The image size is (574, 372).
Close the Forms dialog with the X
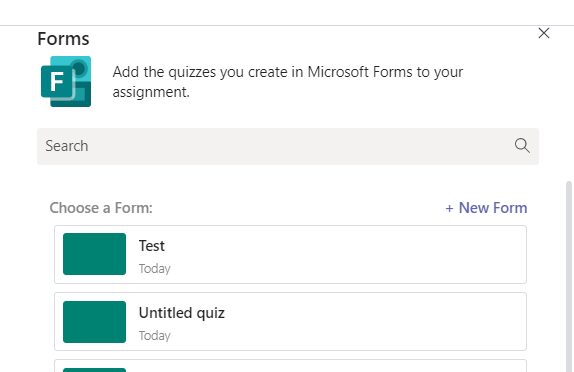tap(544, 33)
